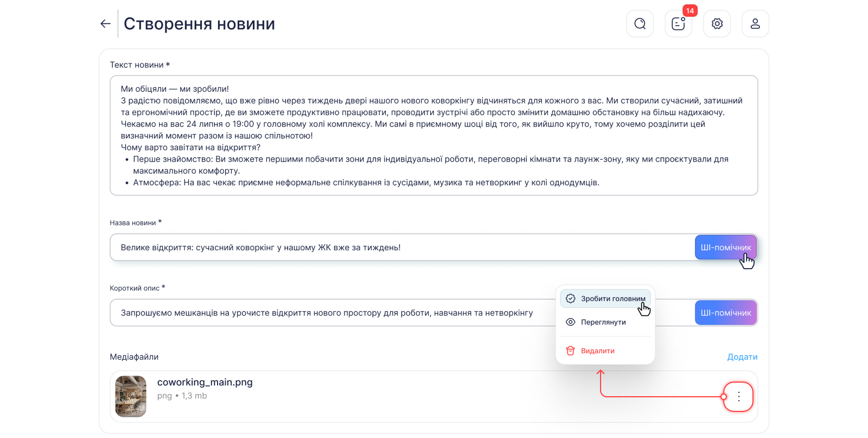Open the user profile icon
This screenshot has height=438, width=868.
pyautogui.click(x=755, y=24)
